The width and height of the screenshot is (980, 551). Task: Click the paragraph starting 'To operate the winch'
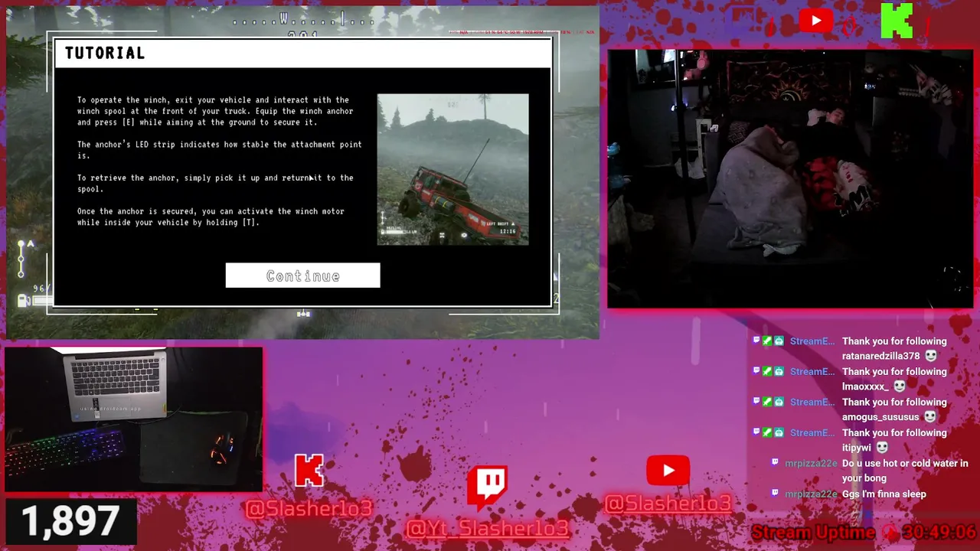point(215,111)
